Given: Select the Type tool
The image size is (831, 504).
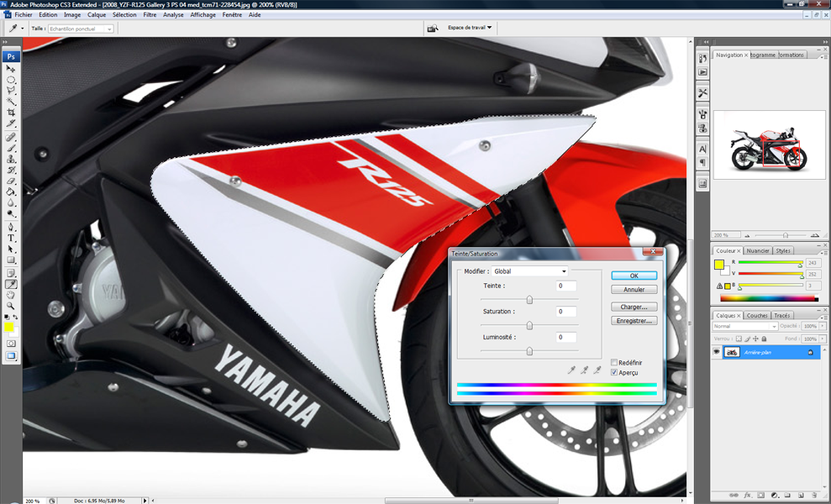Looking at the screenshot, I should 11,239.
